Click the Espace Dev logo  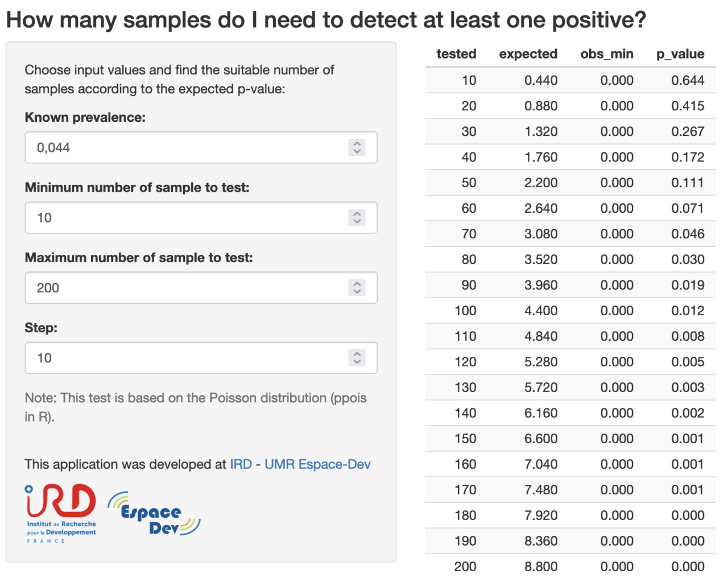point(154,514)
